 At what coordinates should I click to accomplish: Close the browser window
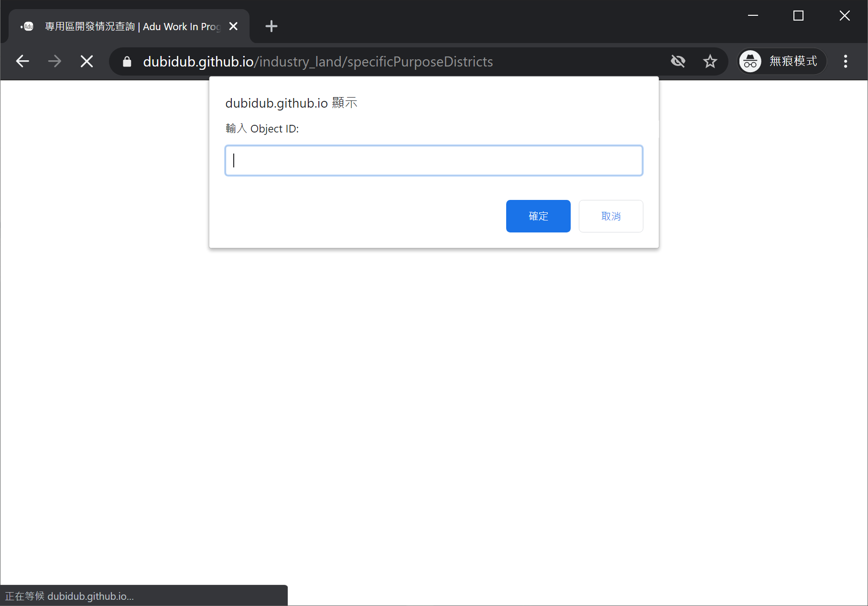pyautogui.click(x=845, y=16)
